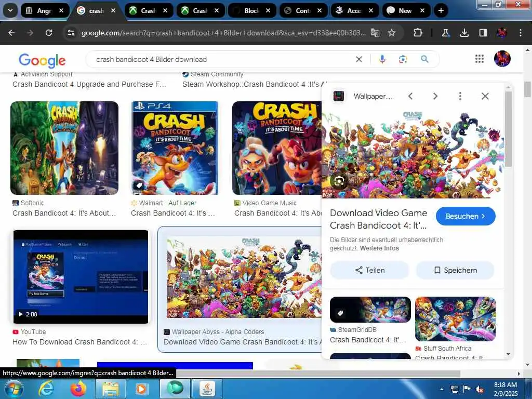Play the YouTube 2:08 video thumbnail

point(81,277)
